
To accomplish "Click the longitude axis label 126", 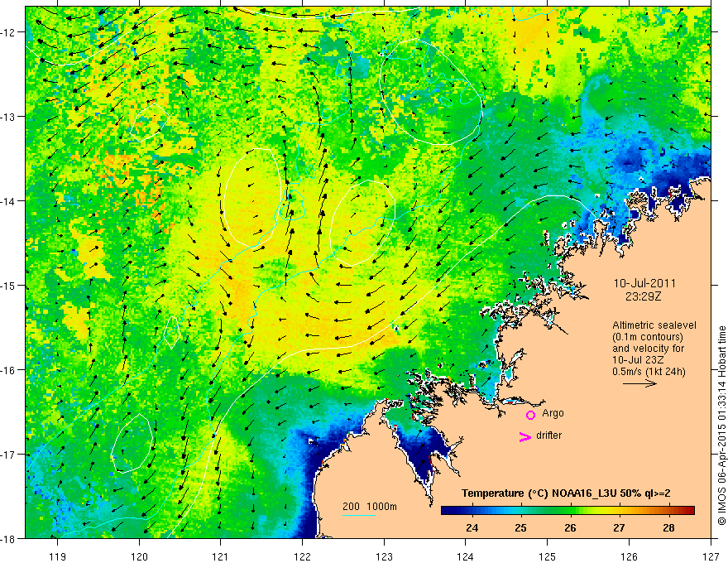I will coord(629,556).
